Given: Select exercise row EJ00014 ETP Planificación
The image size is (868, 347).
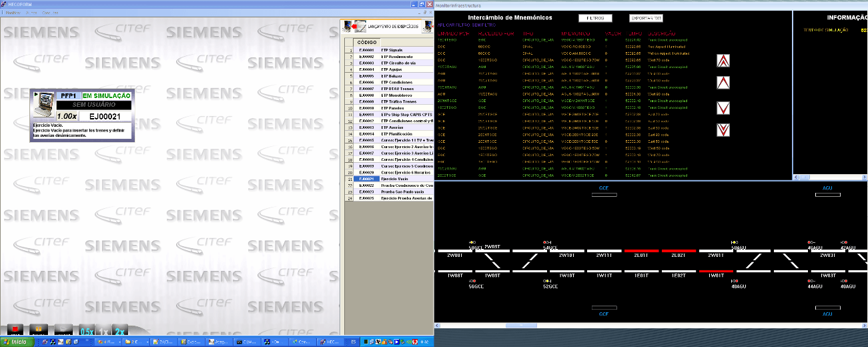Looking at the screenshot, I should [389, 134].
